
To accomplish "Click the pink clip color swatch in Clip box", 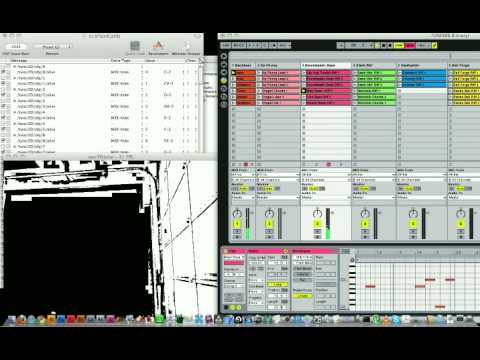I will 234,263.
